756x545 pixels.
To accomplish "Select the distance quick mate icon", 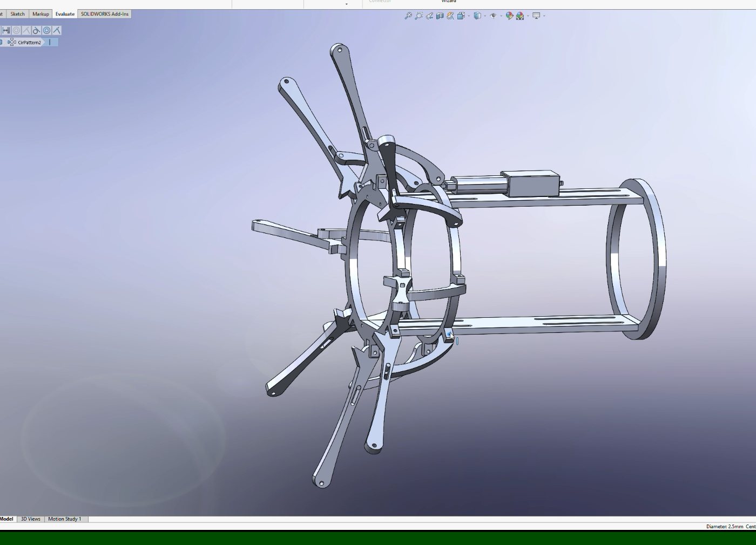I will coord(6,30).
